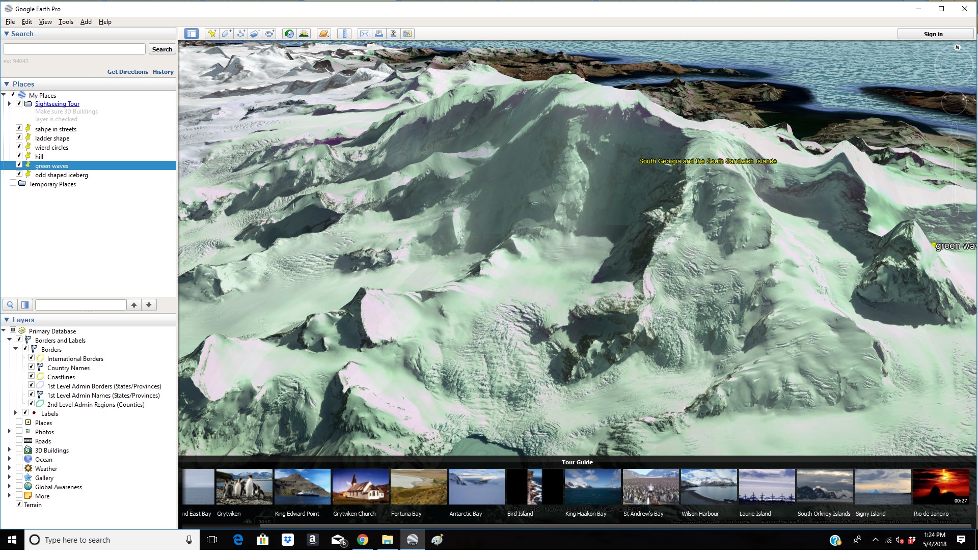This screenshot has height=560, width=978.
Task: Open the Add menu
Action: tap(86, 22)
